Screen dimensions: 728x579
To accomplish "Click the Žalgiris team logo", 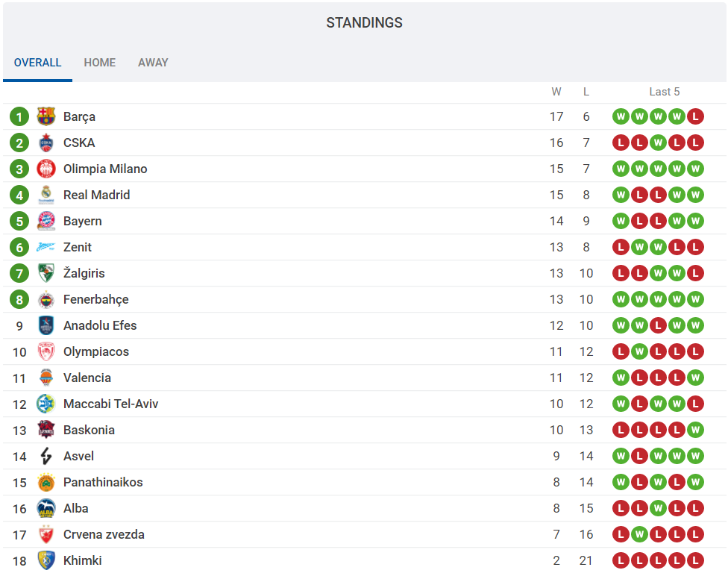I will coord(46,273).
